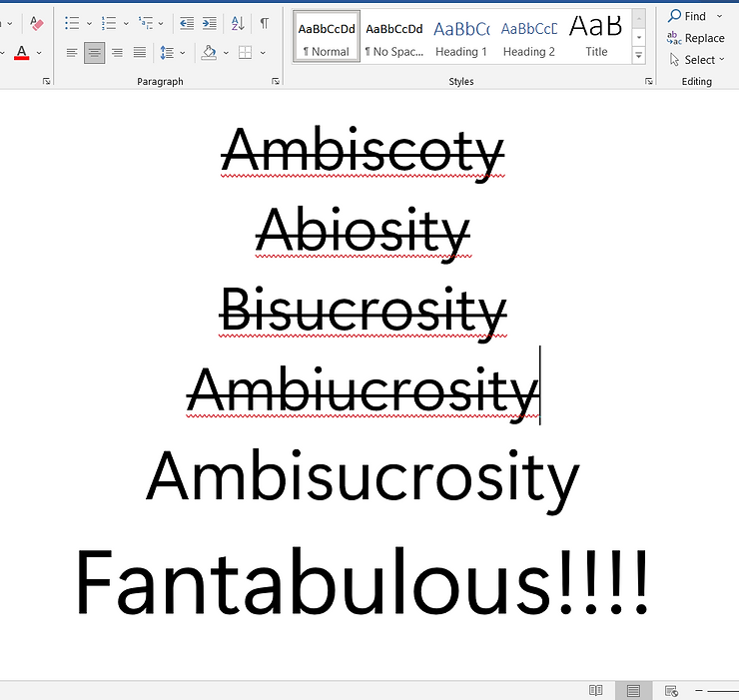The width and height of the screenshot is (739, 700).
Task: Apply Heading 2 style
Action: pyautogui.click(x=529, y=37)
